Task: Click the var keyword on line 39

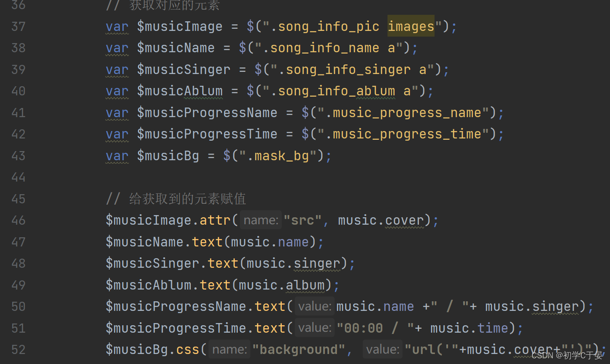Action: [x=117, y=70]
